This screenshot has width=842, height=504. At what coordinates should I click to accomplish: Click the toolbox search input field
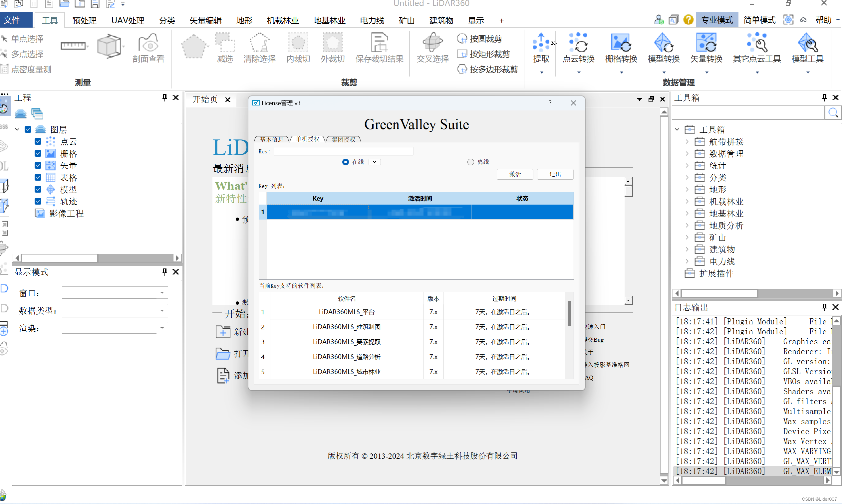click(x=748, y=113)
